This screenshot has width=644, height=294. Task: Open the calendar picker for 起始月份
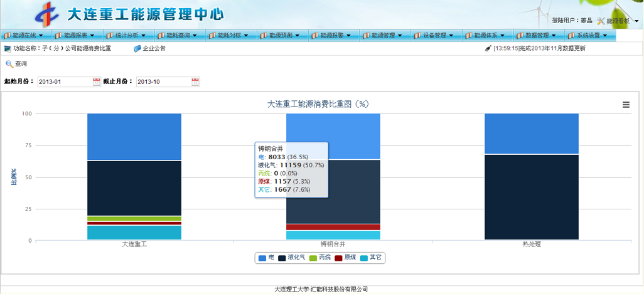[97, 81]
